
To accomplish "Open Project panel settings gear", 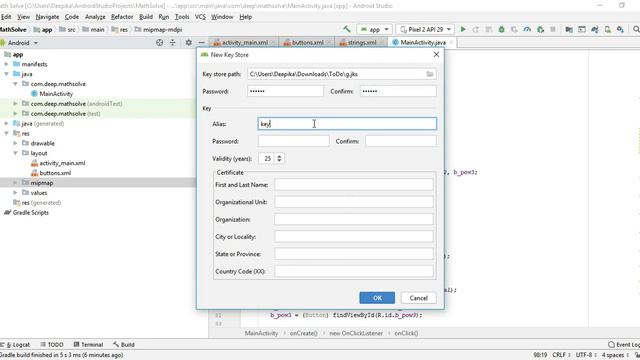I will tap(189, 42).
